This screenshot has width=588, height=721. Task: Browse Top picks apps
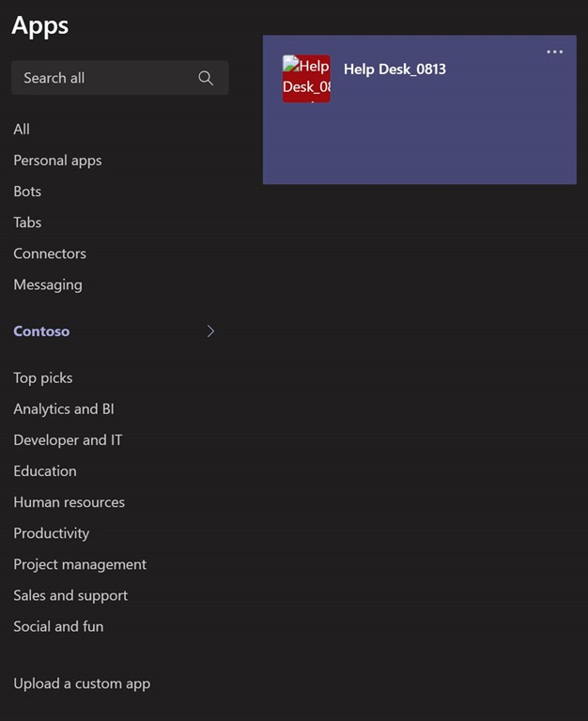point(43,378)
